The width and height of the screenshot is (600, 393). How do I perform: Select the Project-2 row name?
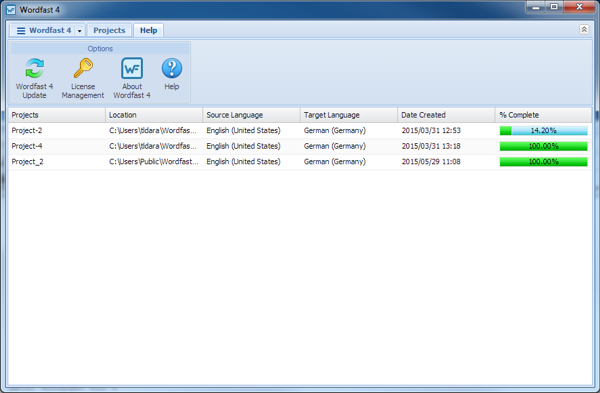(27, 130)
